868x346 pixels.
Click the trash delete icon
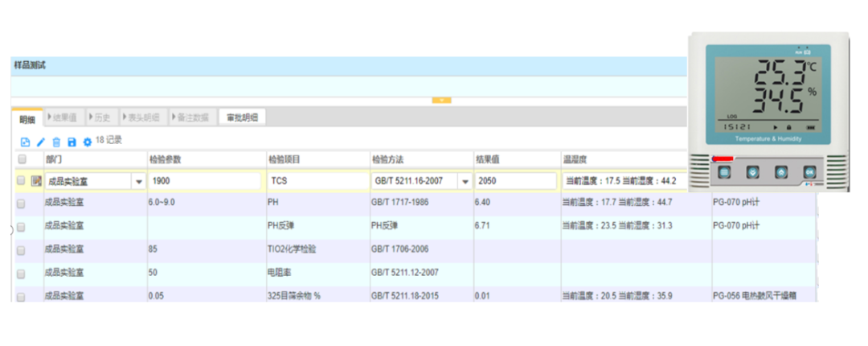point(56,142)
